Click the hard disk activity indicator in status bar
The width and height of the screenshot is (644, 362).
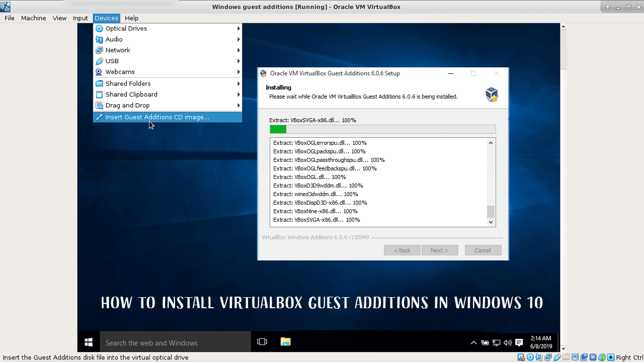pos(521,357)
